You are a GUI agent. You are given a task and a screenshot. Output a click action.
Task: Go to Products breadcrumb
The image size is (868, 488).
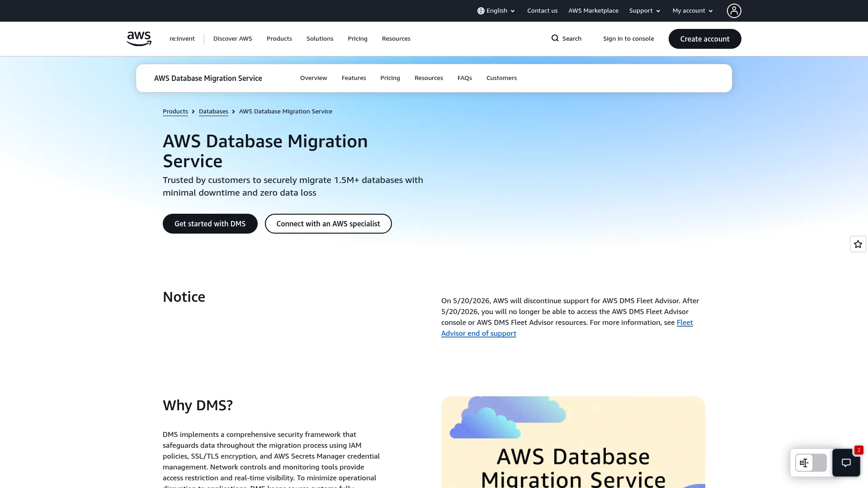[x=175, y=111]
